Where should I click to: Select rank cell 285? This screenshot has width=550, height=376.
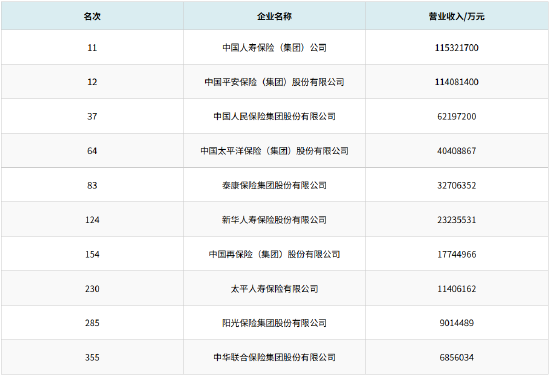tap(92, 322)
